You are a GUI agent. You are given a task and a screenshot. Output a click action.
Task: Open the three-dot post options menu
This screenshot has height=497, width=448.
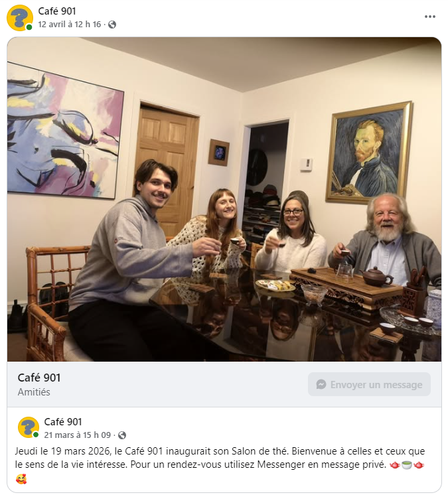429,17
